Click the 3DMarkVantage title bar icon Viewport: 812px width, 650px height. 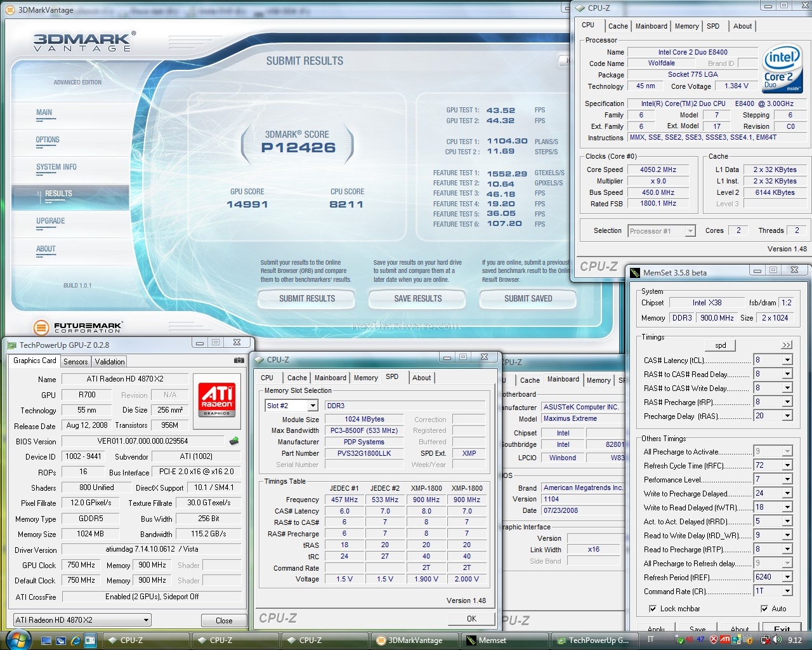pyautogui.click(x=10, y=10)
